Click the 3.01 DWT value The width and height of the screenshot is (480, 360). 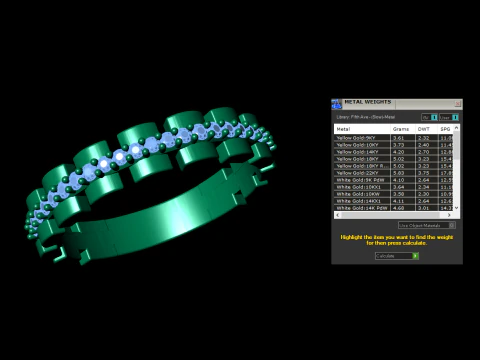click(423, 208)
